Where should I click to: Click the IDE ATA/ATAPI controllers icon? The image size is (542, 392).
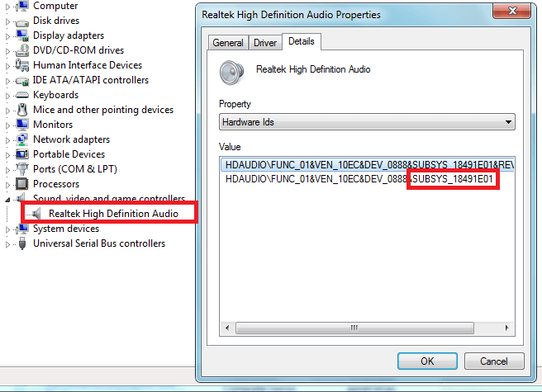tap(22, 81)
